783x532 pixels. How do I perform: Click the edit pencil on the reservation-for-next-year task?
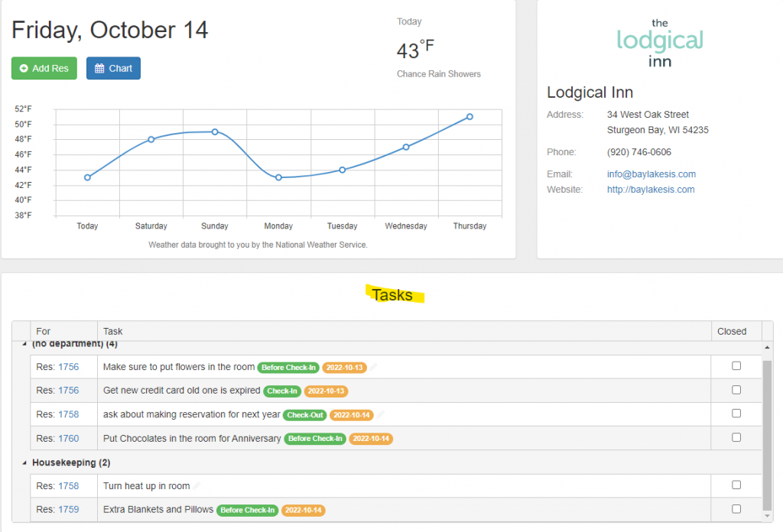pyautogui.click(x=380, y=414)
